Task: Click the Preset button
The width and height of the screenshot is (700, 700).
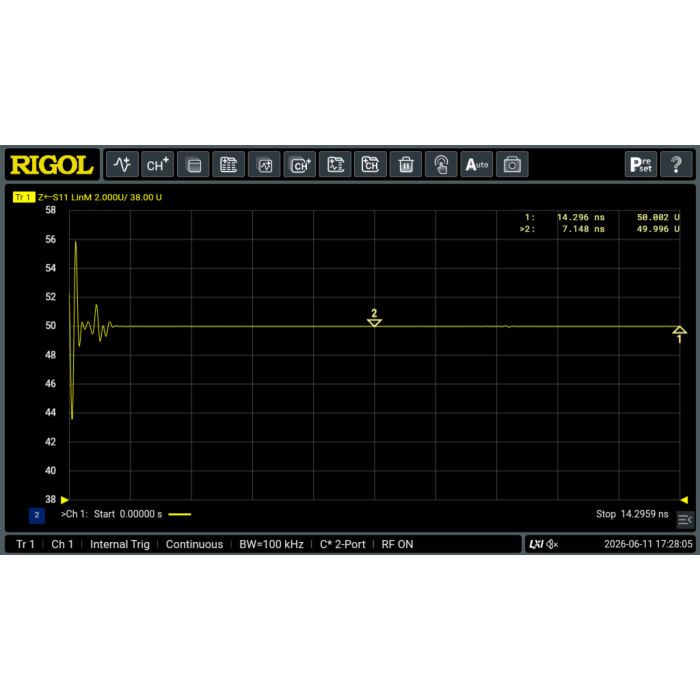Action: click(641, 165)
